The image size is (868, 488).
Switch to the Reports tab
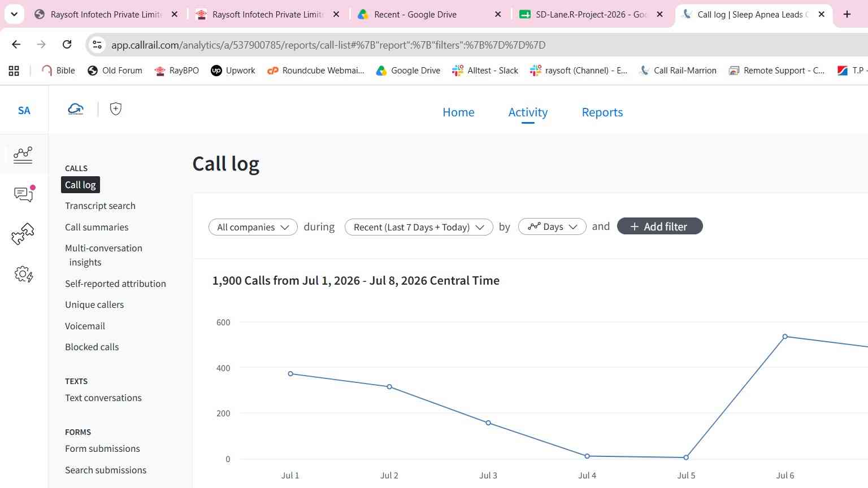[602, 112]
